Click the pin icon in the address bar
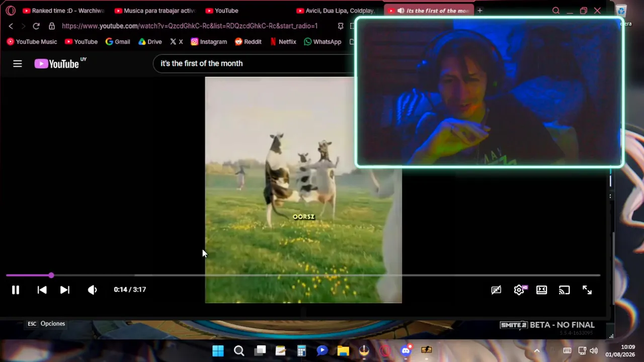Image resolution: width=644 pixels, height=362 pixels. tap(341, 26)
